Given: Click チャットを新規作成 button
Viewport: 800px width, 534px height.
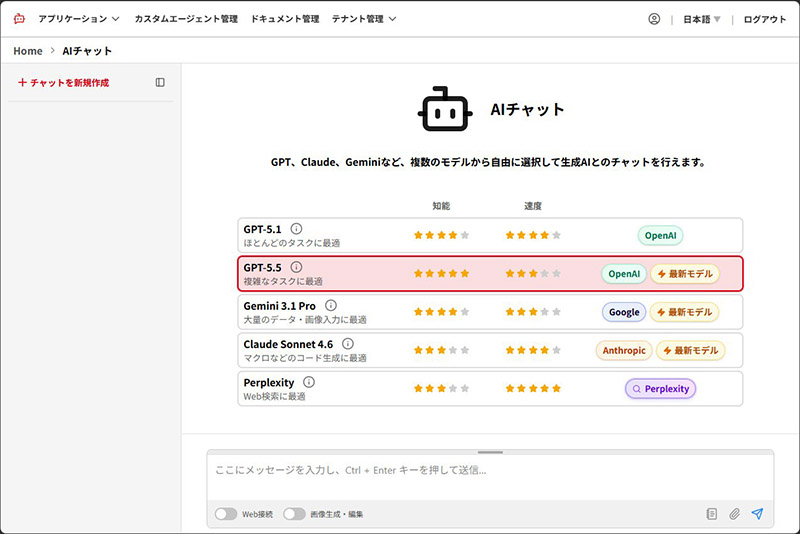Looking at the screenshot, I should pos(64,83).
